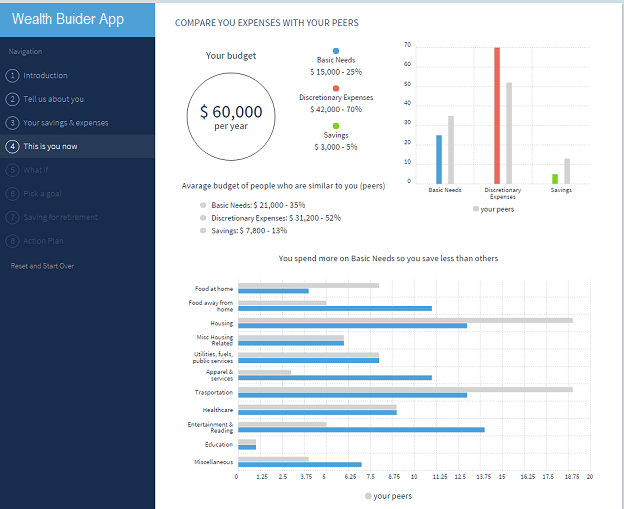Click the blue Housing bar
Image resolution: width=624 pixels, height=509 pixels.
tap(353, 326)
